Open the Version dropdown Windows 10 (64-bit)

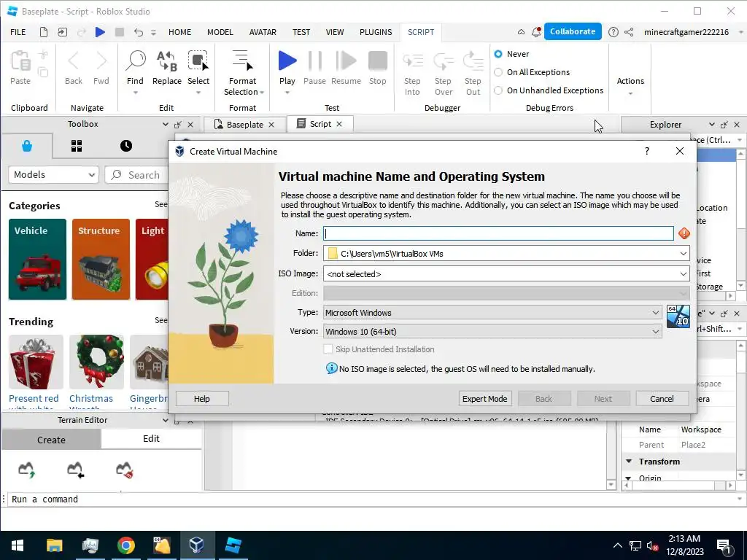click(x=492, y=332)
